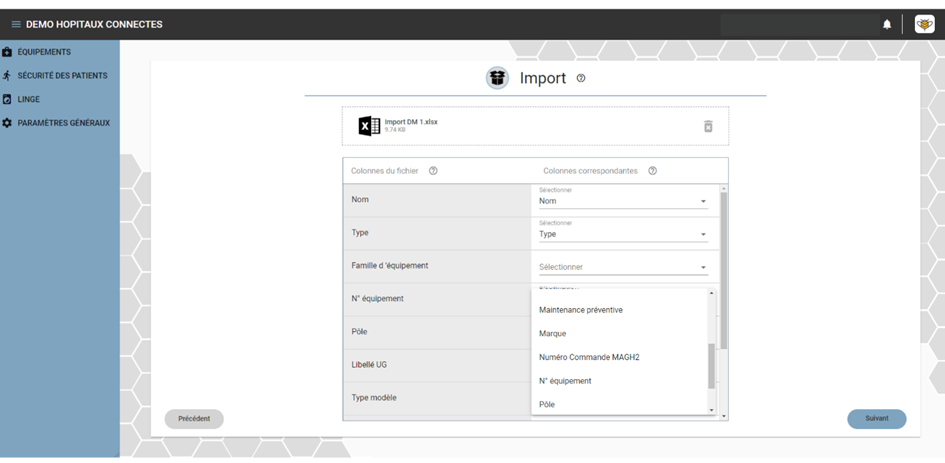Click the Libellé UG file column row

coord(437,365)
